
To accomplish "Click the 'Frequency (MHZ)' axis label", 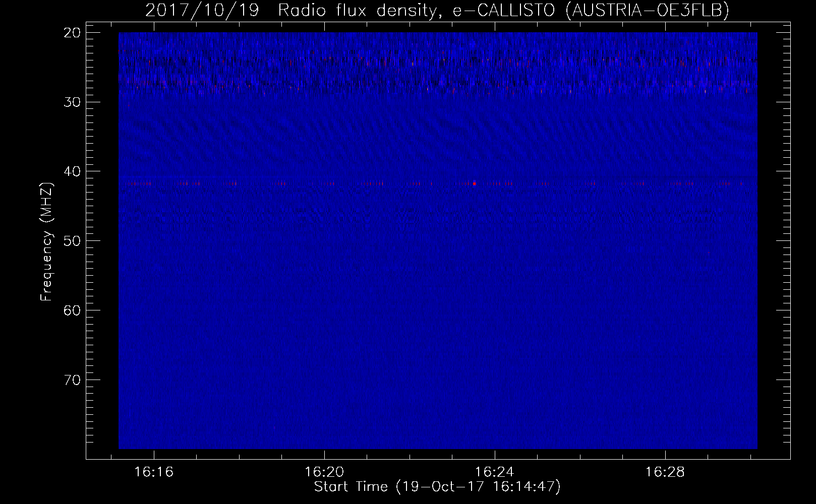I will [x=46, y=242].
